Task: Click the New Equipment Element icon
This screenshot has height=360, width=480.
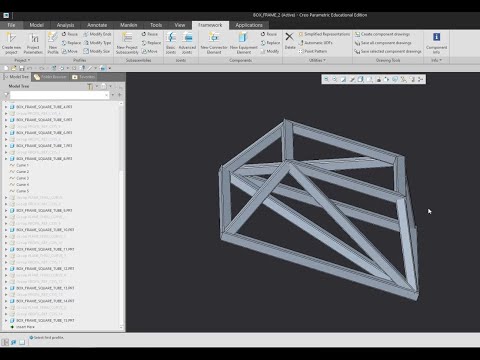Action: (243, 38)
